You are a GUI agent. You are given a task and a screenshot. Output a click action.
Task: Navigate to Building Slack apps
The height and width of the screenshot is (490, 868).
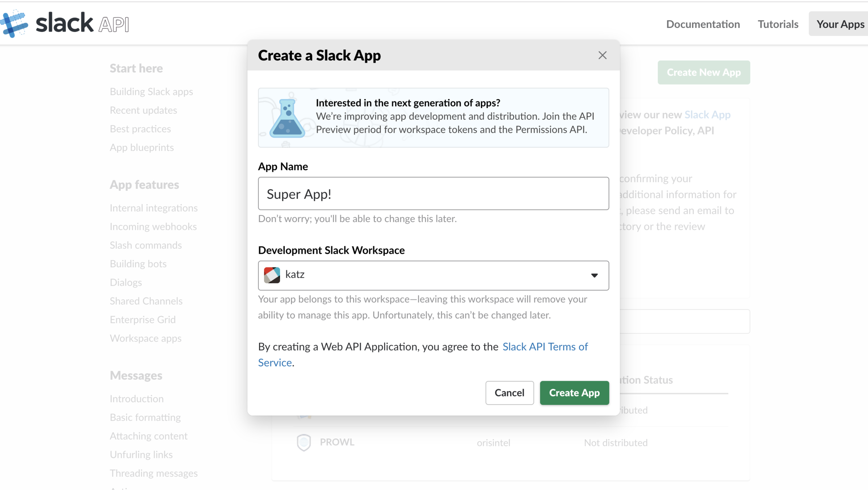click(151, 91)
